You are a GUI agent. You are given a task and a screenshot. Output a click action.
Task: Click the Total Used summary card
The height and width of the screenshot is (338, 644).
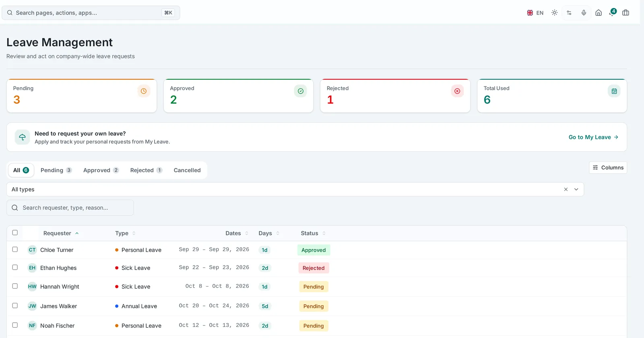tap(552, 96)
